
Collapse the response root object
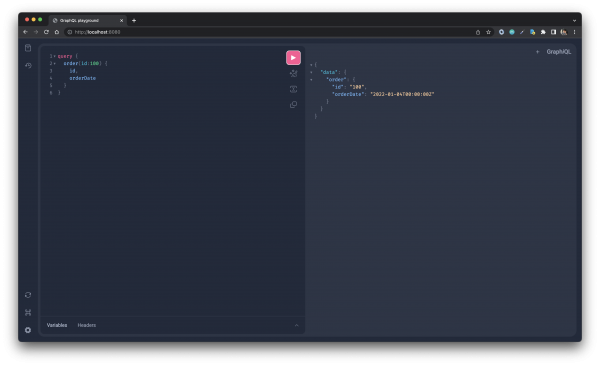pyautogui.click(x=311, y=65)
